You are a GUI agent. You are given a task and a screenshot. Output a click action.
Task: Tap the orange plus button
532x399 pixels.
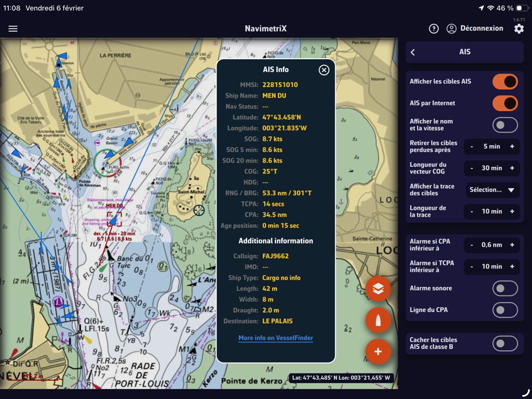tap(378, 352)
